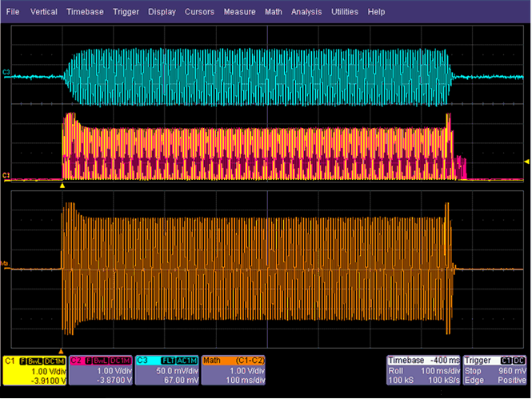
Task: Open the Help menu
Action: (x=377, y=12)
